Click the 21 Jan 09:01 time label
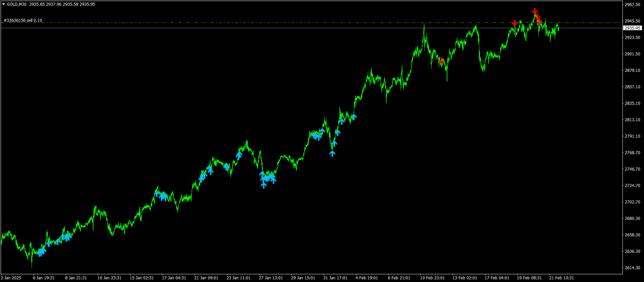Viewport: 644px width, 282px height. click(206, 278)
